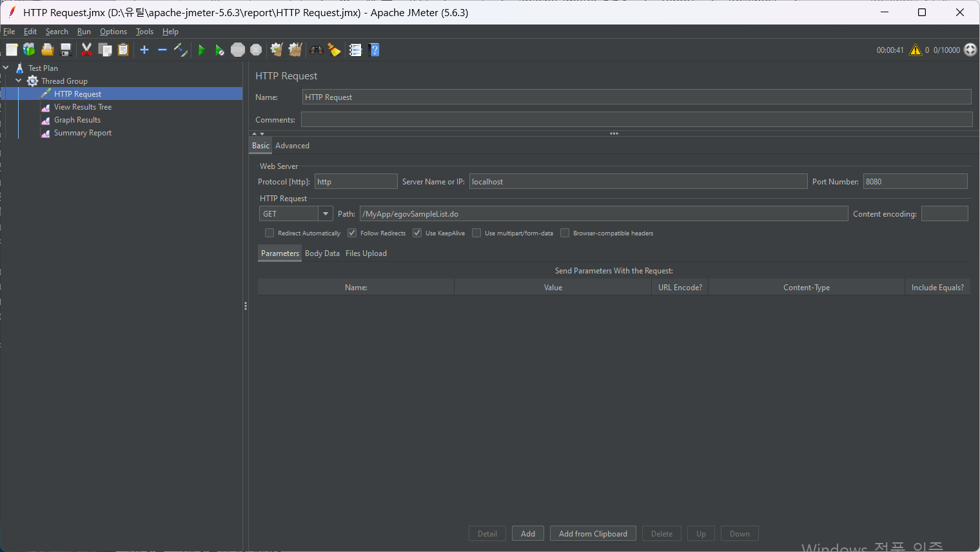Screen dimensions: 980x552
Task: Click the Reset Search yellow brush icon
Action: tap(335, 50)
